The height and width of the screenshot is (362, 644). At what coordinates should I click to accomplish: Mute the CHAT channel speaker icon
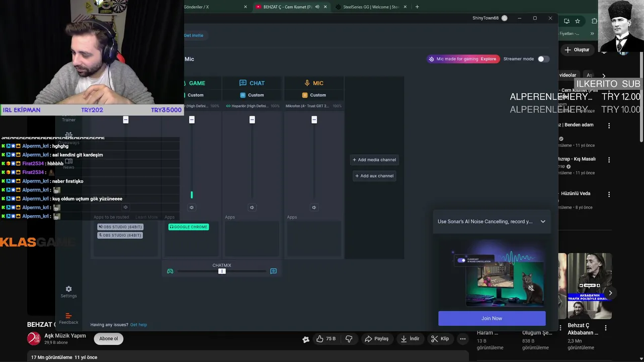pos(252,207)
